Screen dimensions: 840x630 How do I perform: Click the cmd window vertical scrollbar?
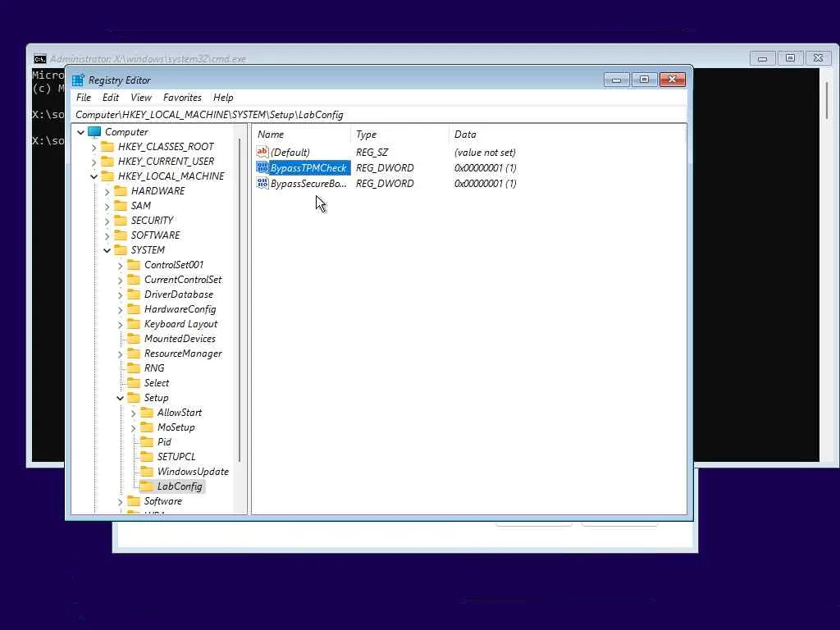(x=828, y=101)
